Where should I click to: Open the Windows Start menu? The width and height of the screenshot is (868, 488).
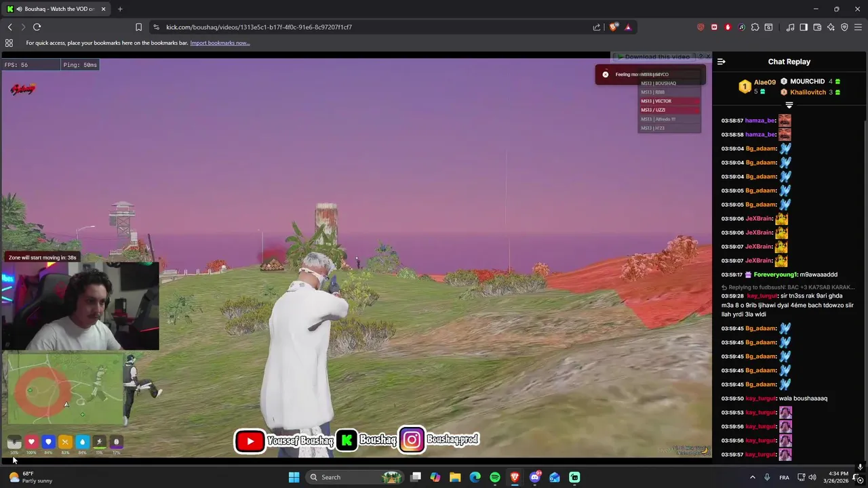pos(294,477)
